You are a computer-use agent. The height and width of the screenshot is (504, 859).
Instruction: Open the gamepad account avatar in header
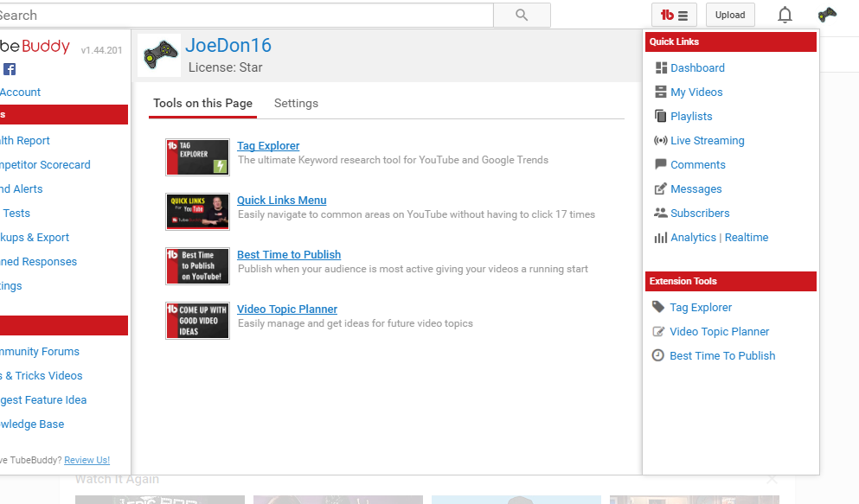(827, 15)
